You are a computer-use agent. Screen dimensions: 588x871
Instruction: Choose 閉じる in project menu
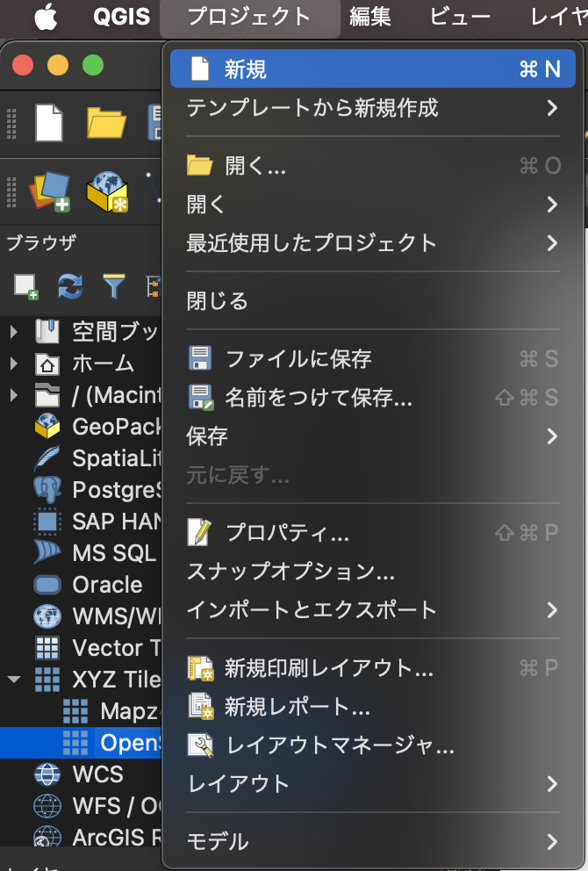[373, 300]
